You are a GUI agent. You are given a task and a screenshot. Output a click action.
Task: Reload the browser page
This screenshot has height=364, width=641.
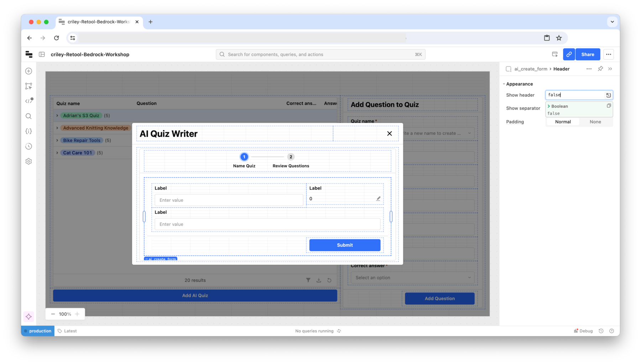tap(57, 38)
